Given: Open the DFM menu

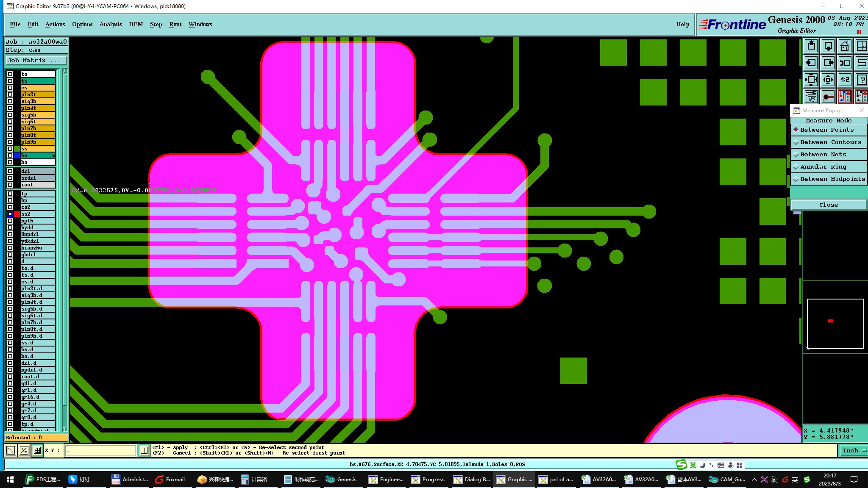Looking at the screenshot, I should 136,24.
